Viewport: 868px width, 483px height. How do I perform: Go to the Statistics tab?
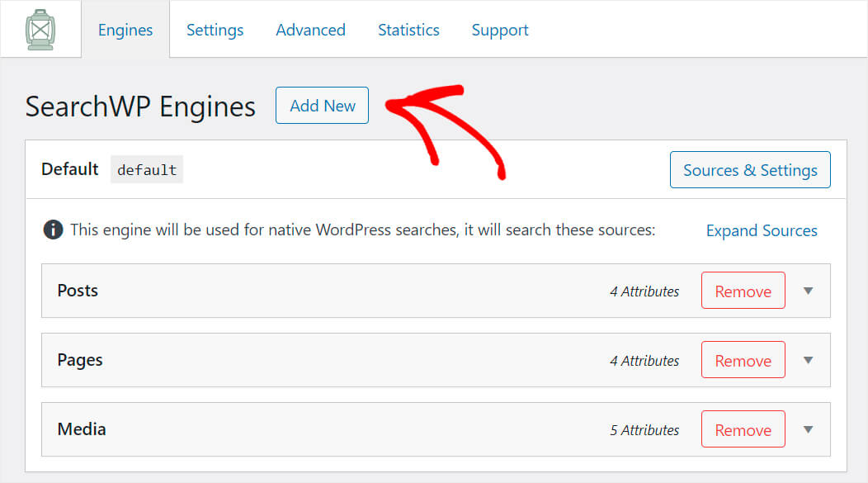pos(408,30)
